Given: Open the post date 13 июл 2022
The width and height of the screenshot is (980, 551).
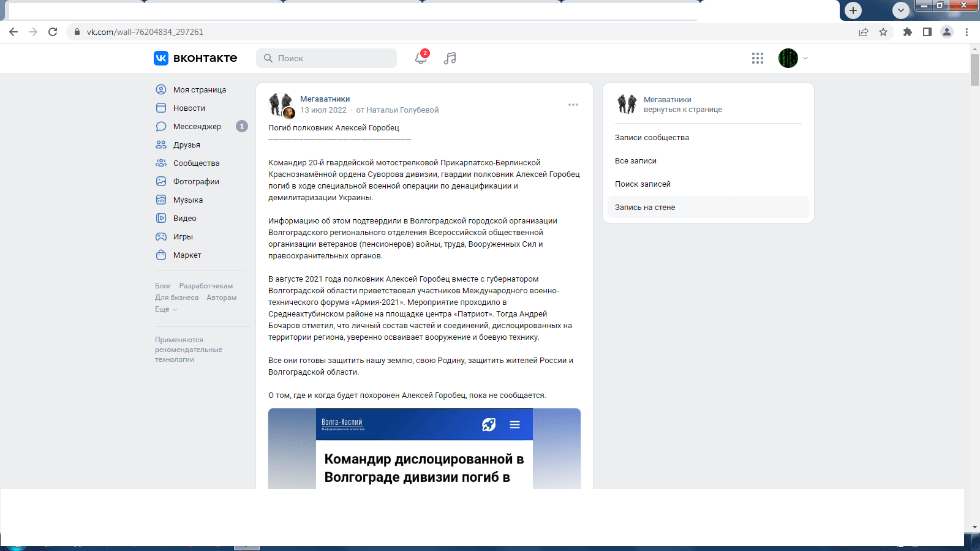Looking at the screenshot, I should tap(323, 110).
